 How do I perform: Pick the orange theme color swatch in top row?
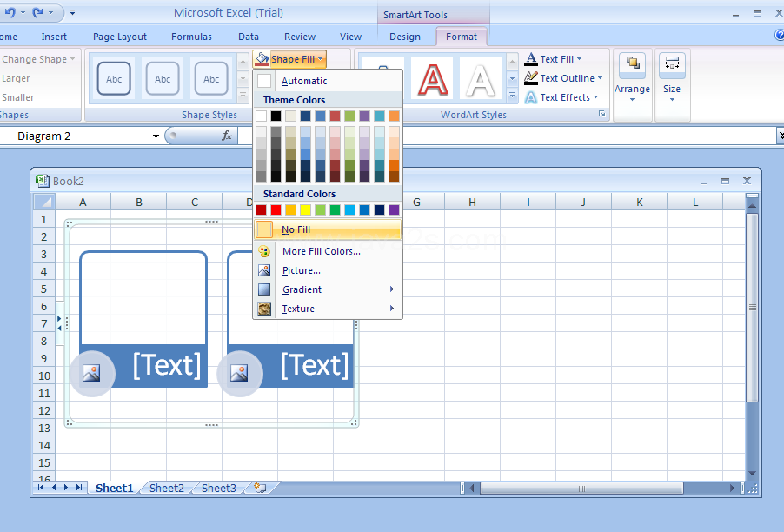pos(394,116)
